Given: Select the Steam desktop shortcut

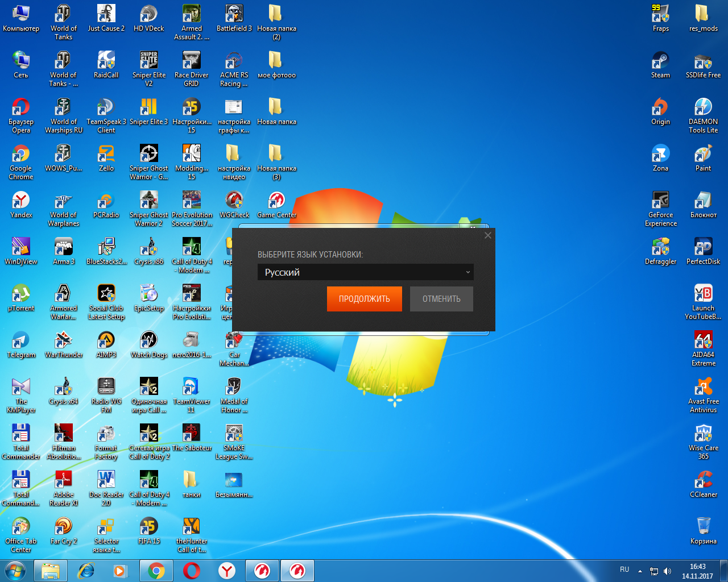Looking at the screenshot, I should (x=660, y=65).
